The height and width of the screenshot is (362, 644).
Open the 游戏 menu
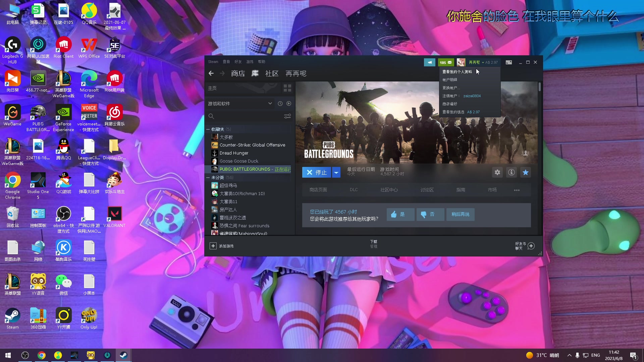250,62
